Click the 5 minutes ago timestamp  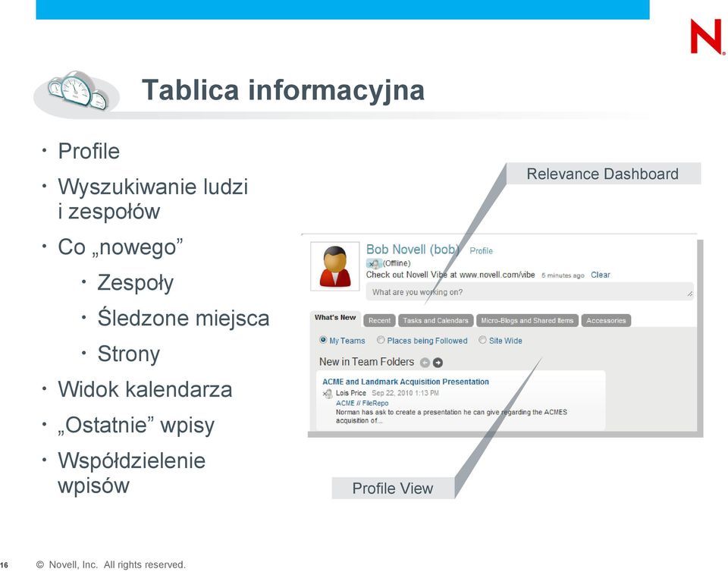pos(563,275)
